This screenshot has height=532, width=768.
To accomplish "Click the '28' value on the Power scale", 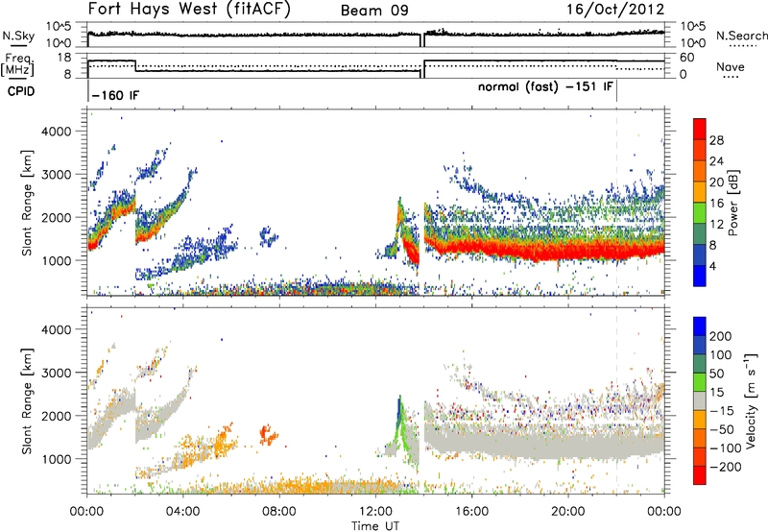I will pos(716,140).
